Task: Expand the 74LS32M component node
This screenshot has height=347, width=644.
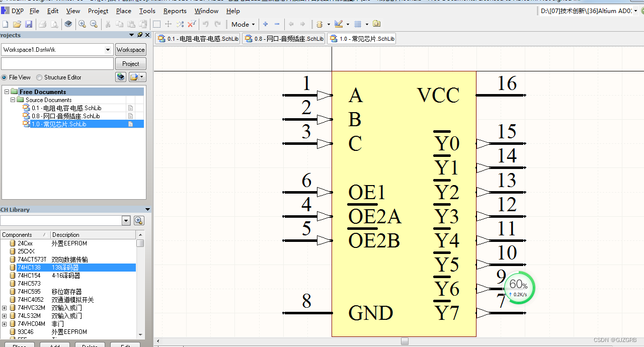Action: click(5, 316)
